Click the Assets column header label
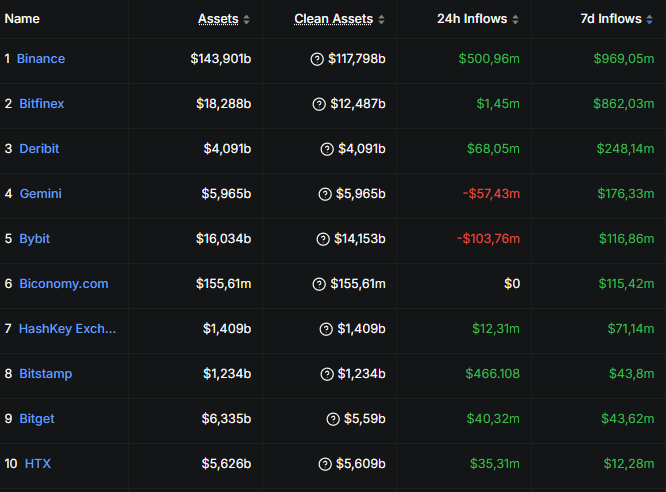 point(218,19)
